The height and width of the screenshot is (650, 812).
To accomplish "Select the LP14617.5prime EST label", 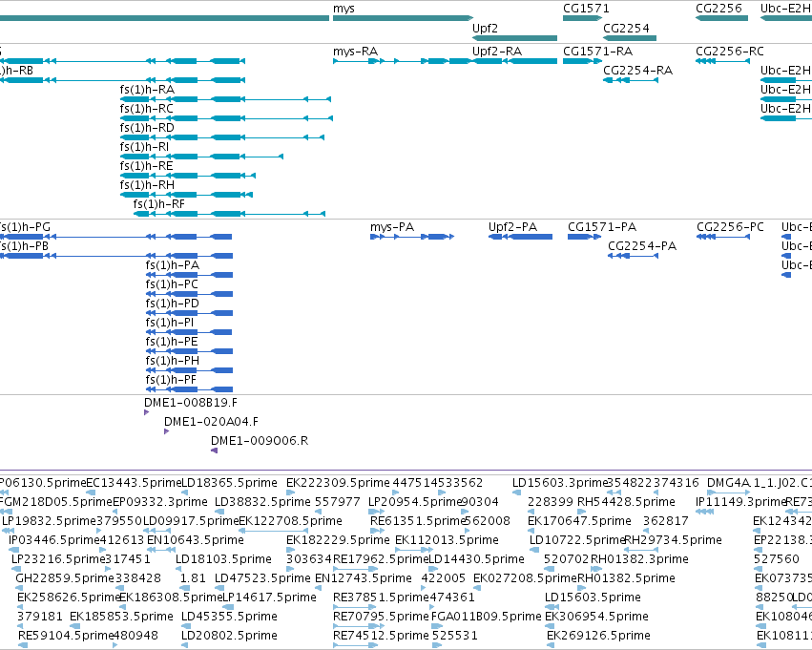I will click(x=269, y=598).
